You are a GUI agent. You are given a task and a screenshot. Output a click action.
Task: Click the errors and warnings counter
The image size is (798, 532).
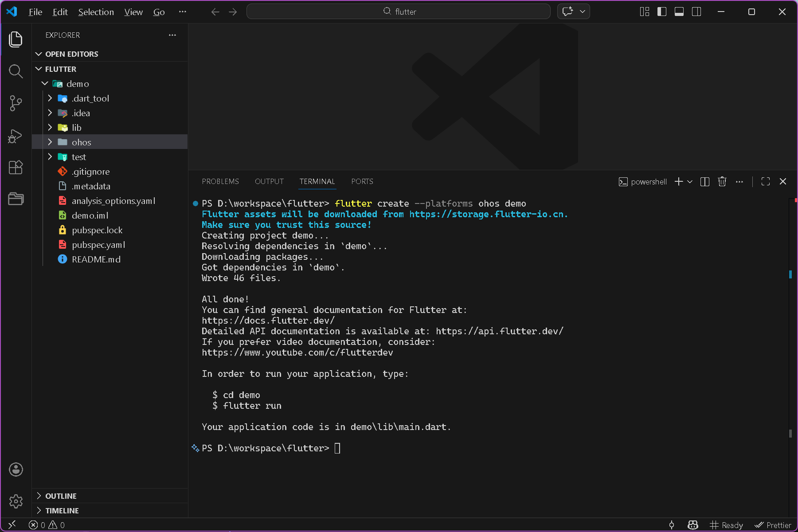[x=47, y=525]
